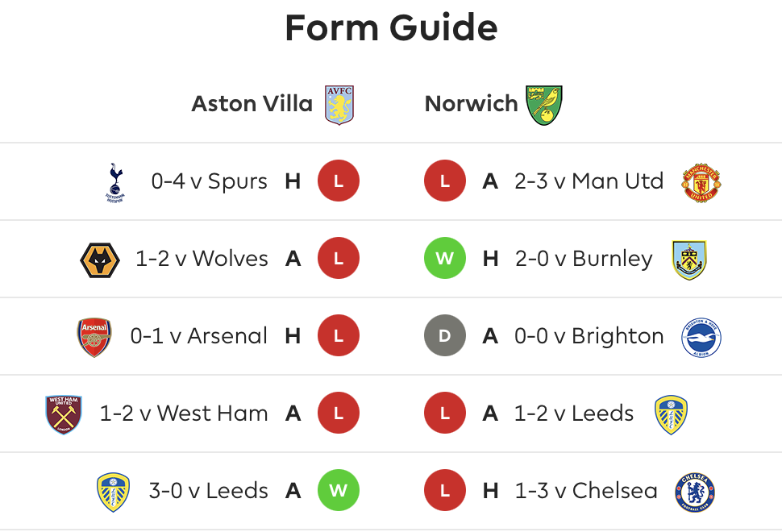
Task: Click the Norwich City club crest
Action: point(544,105)
